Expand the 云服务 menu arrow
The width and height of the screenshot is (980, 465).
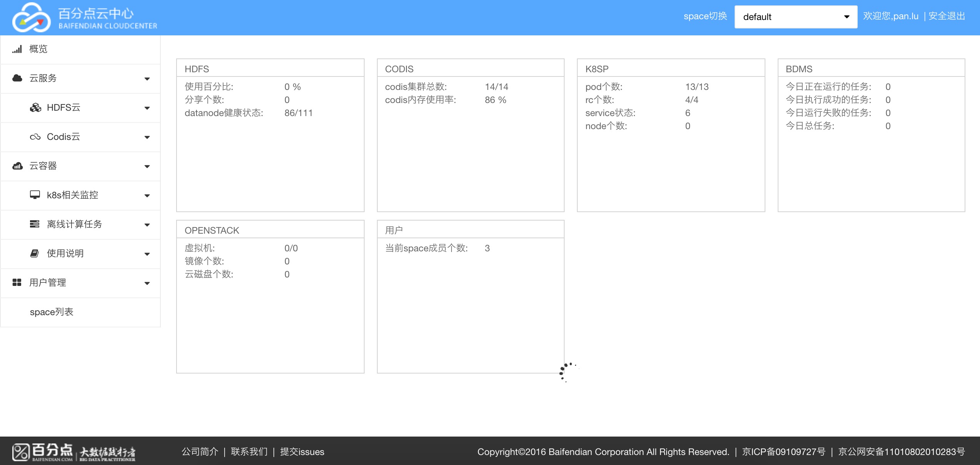[147, 79]
